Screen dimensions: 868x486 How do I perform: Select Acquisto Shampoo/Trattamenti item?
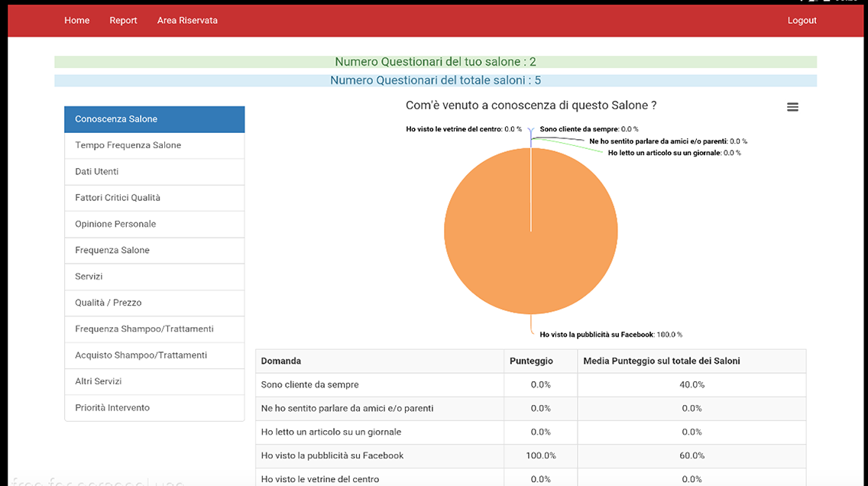154,355
